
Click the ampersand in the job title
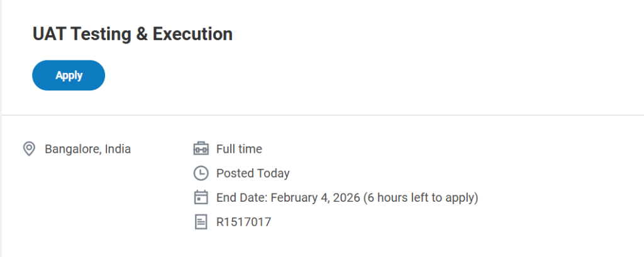(143, 34)
